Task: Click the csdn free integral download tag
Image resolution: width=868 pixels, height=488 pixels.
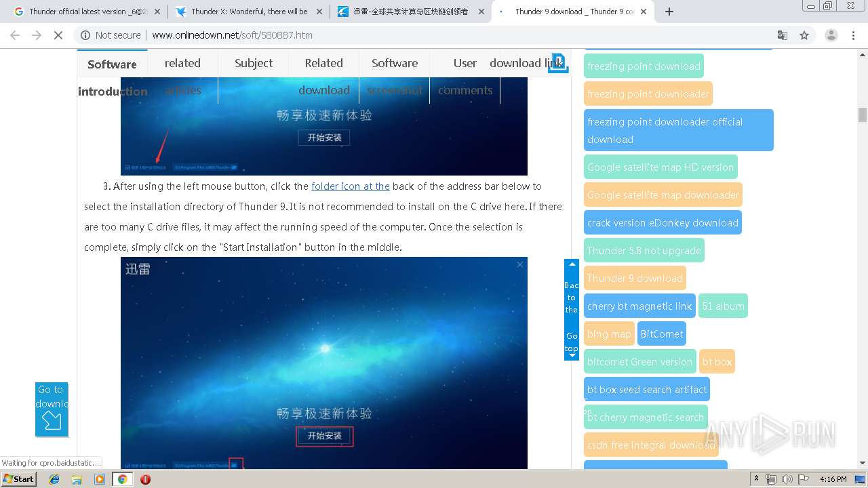Action: click(x=651, y=445)
